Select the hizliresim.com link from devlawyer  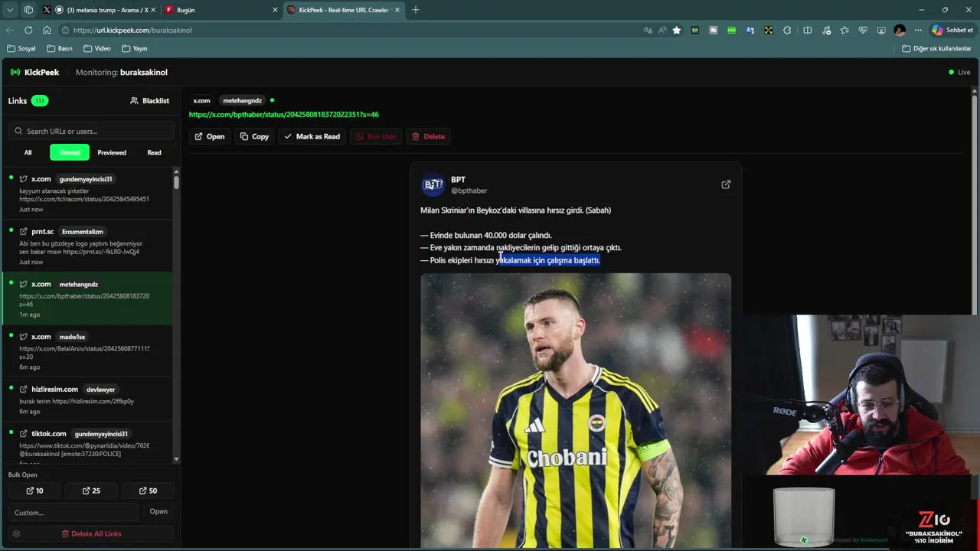pos(87,399)
